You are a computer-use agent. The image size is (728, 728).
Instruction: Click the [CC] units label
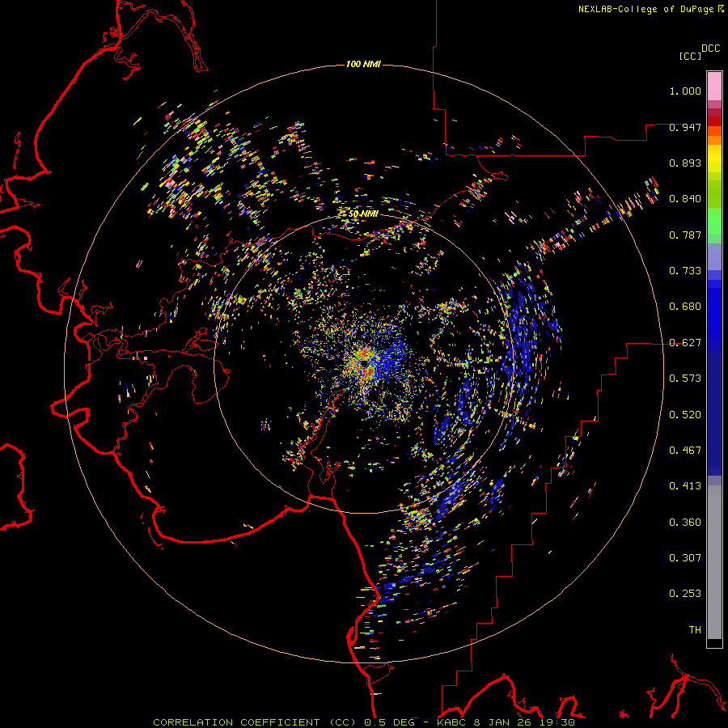tap(690, 56)
